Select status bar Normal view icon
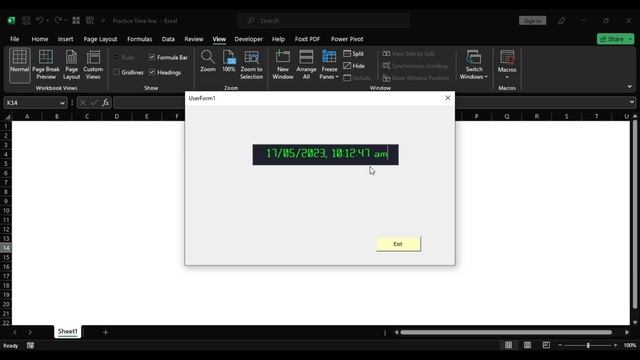 (508, 345)
